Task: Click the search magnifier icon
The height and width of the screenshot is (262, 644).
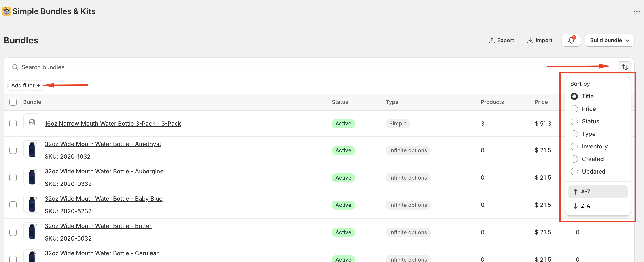Action: pyautogui.click(x=15, y=67)
